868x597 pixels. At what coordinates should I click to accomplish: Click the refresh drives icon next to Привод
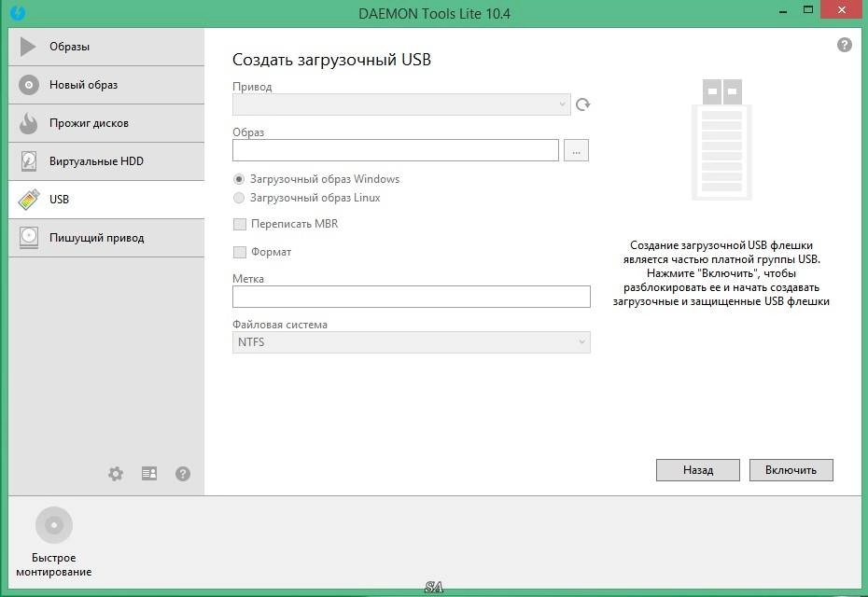pos(582,104)
